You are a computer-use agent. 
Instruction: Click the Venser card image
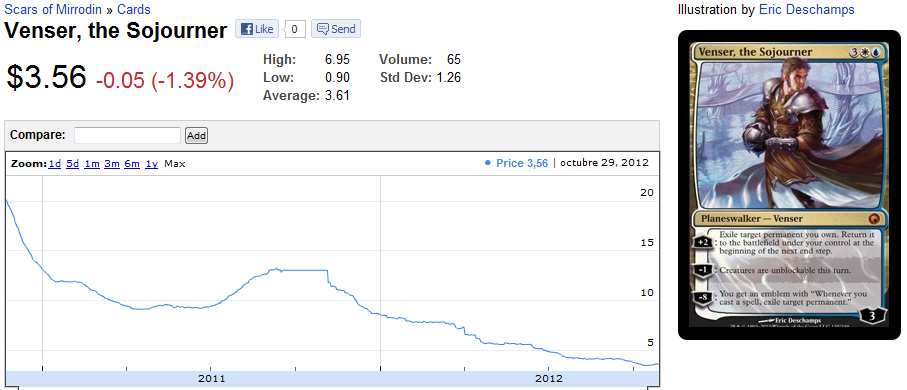pos(789,185)
